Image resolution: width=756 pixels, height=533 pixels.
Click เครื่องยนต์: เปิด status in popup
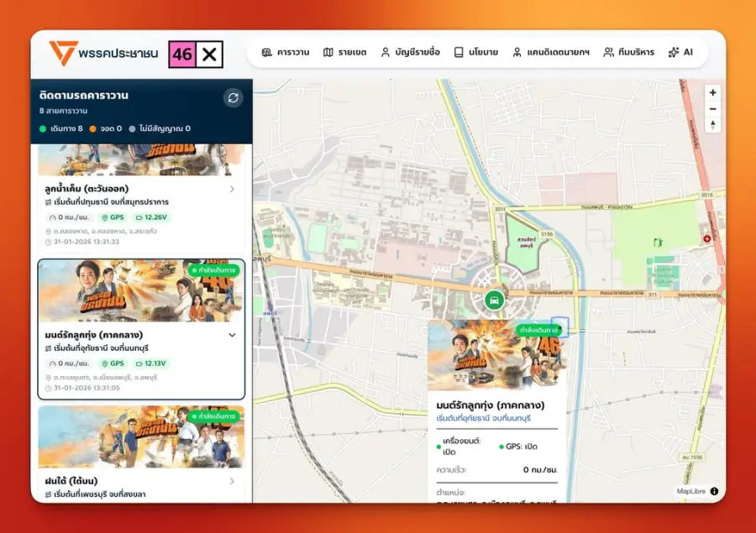tap(459, 447)
